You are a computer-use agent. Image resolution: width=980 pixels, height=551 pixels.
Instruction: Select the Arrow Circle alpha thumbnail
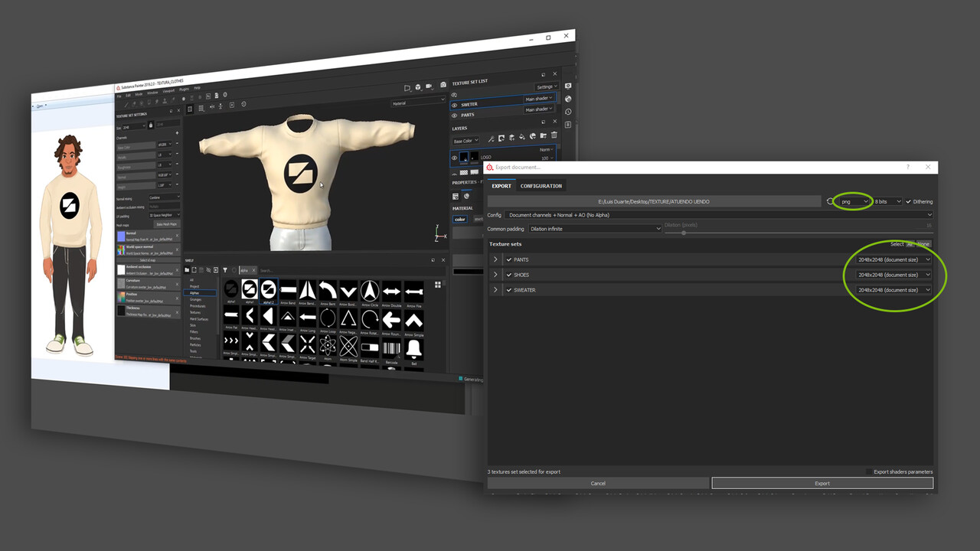370,291
